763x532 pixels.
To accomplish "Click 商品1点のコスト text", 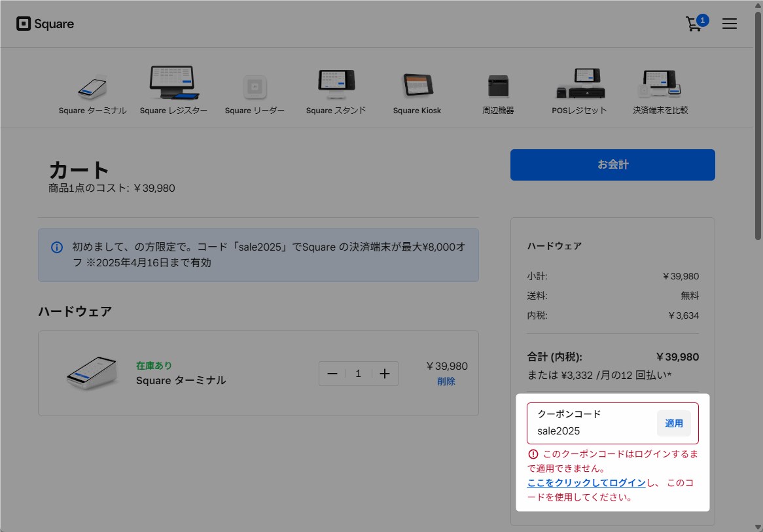I will coord(112,188).
